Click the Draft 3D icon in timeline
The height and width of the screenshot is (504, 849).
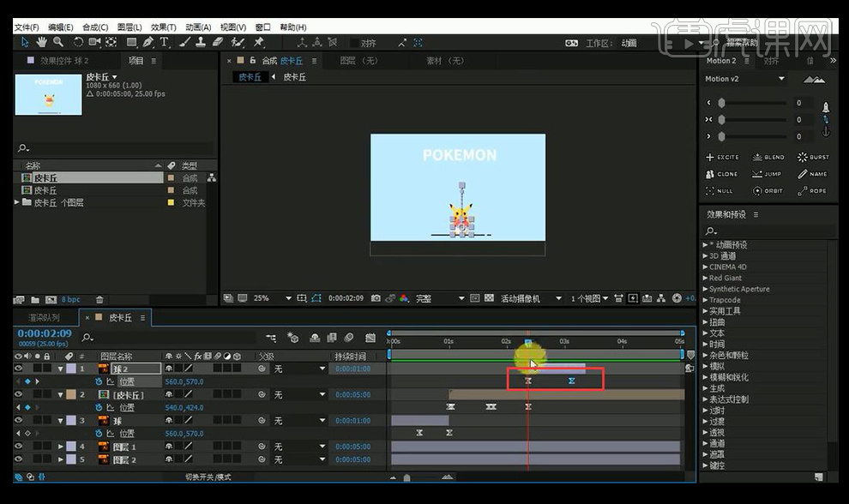(x=293, y=339)
